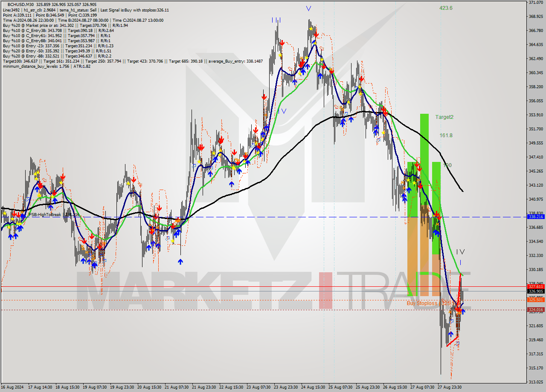Click the 371.070 price axis label
Viewport: 546px width, 392px height.
click(x=536, y=3)
